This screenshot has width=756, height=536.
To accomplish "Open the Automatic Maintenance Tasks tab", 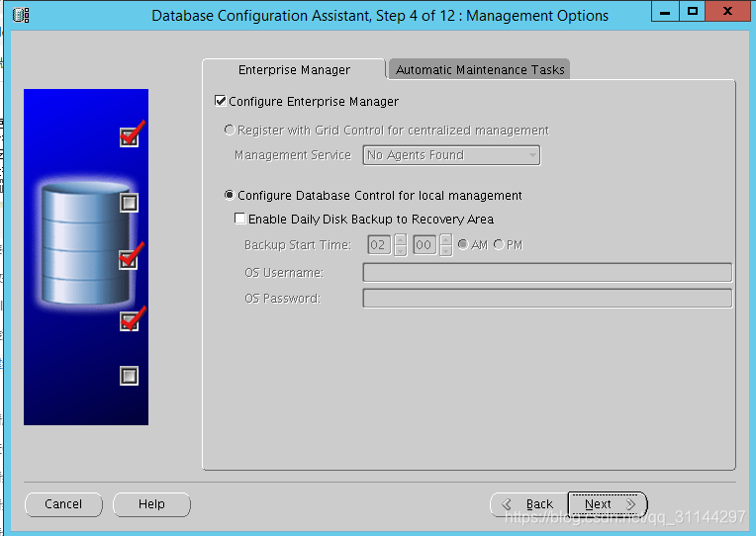I will [480, 70].
